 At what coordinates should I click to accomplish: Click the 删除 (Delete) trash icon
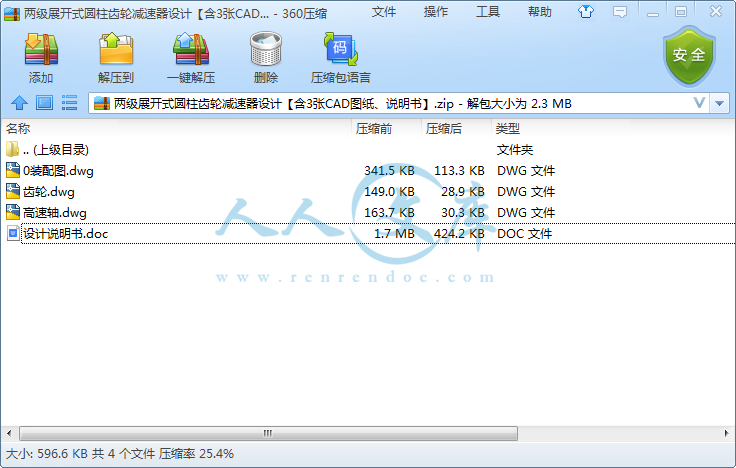click(x=266, y=49)
